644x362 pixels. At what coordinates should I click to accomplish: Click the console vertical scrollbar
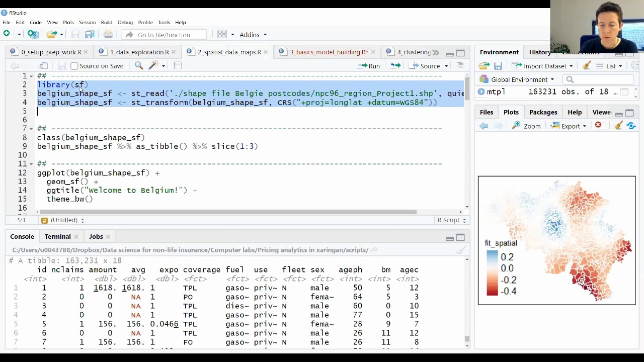click(x=467, y=339)
